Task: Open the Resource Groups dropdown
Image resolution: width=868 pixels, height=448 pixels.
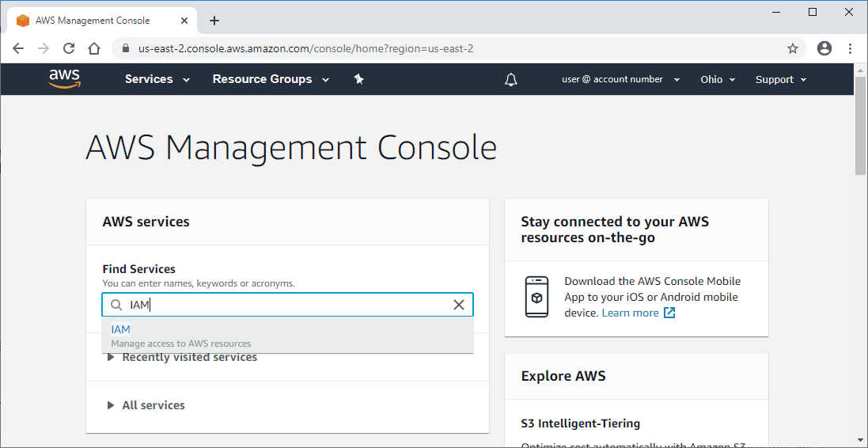Action: pyautogui.click(x=271, y=79)
